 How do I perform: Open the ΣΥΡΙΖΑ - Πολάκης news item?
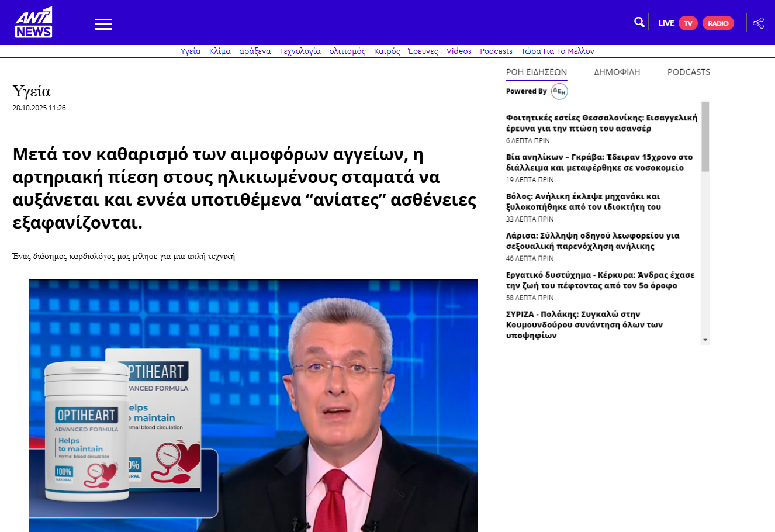click(x=584, y=324)
